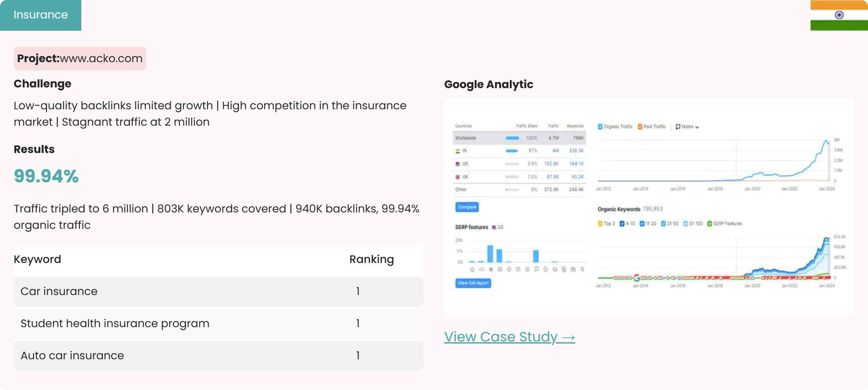The width and height of the screenshot is (868, 390).
Task: Select the Insurance tab
Action: pos(40,15)
